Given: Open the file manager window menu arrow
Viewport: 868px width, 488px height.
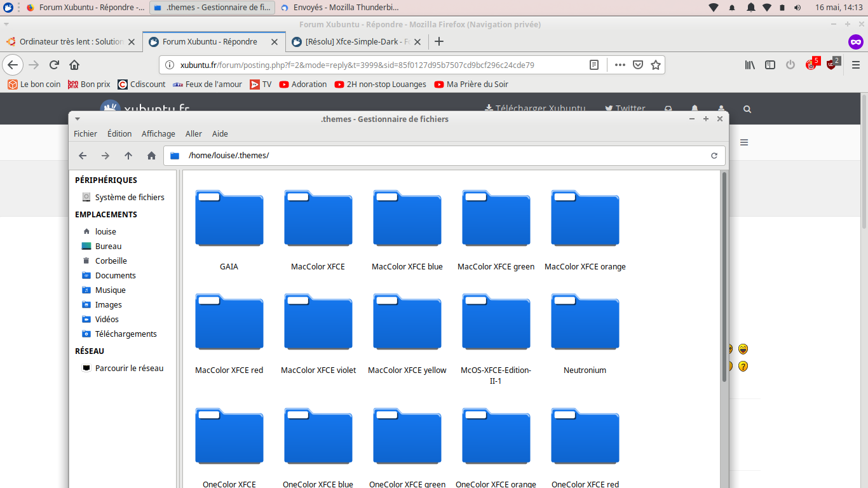Looking at the screenshot, I should [78, 119].
